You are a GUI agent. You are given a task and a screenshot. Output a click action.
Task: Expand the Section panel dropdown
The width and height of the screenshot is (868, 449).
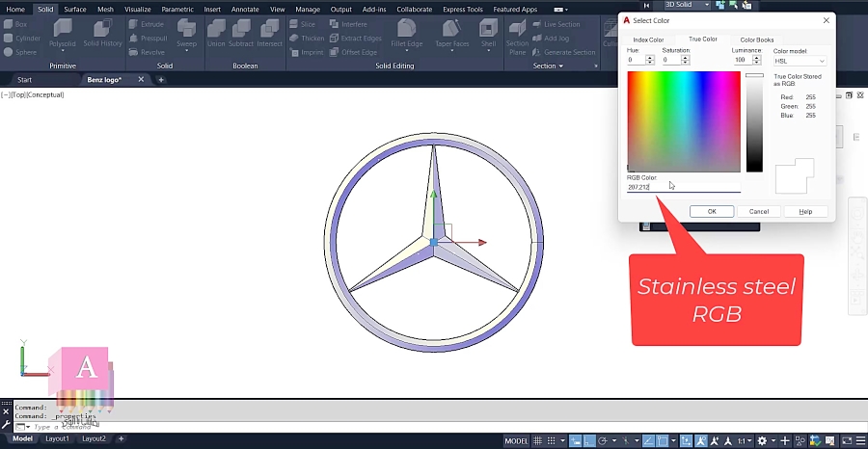tap(548, 66)
